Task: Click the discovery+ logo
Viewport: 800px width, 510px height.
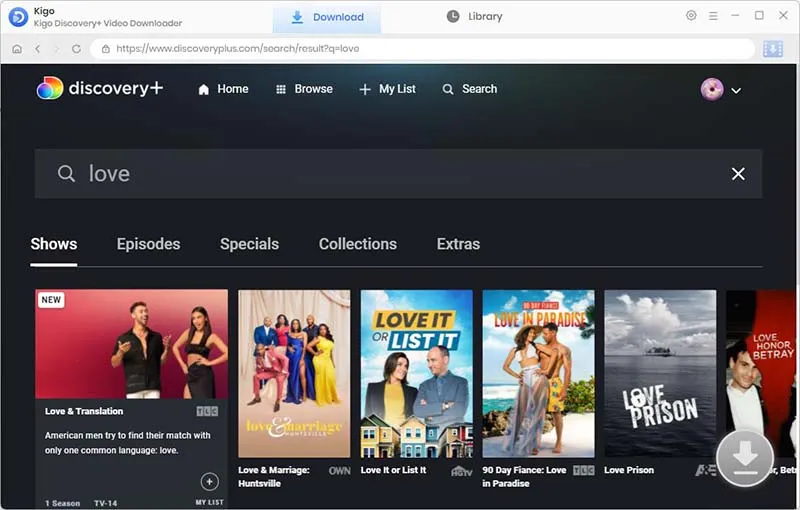Action: coord(100,88)
